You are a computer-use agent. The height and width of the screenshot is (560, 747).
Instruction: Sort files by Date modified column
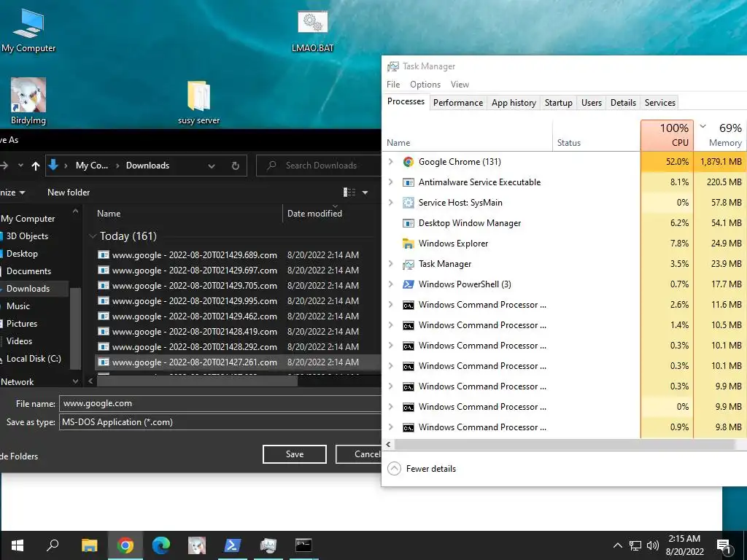pyautogui.click(x=314, y=214)
